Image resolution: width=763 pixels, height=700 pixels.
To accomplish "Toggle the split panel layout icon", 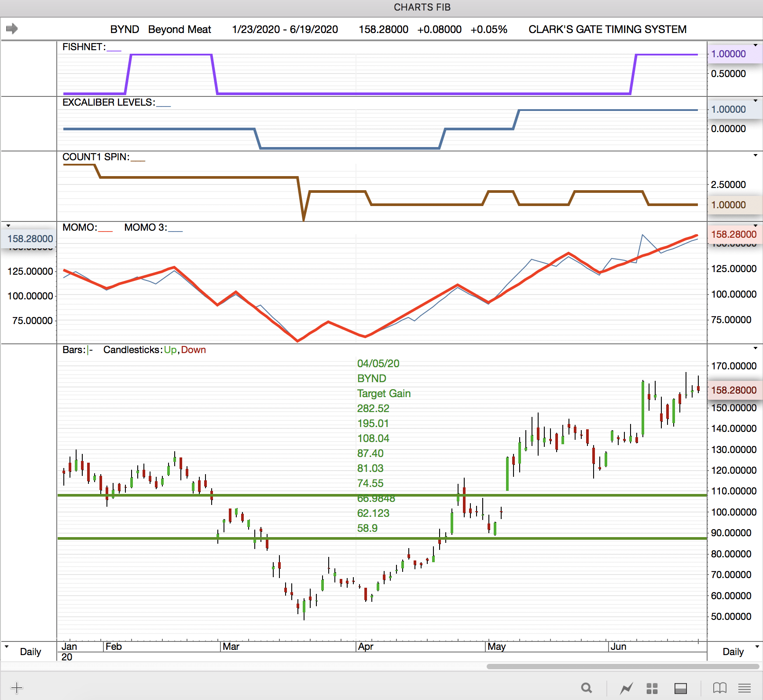I will (x=681, y=688).
